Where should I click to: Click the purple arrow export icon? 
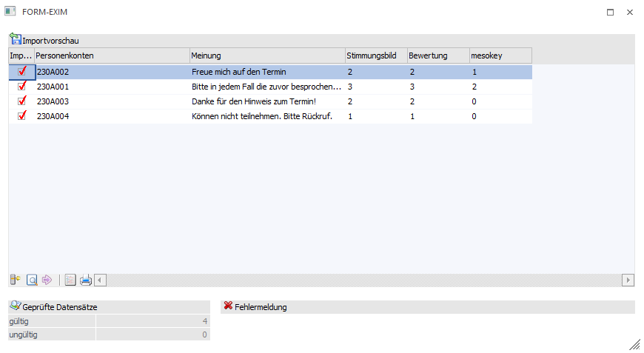[47, 280]
